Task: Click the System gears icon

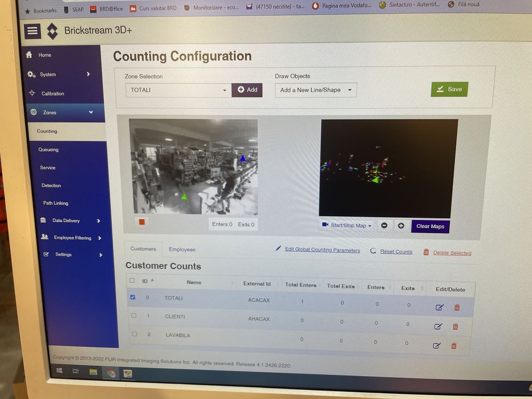Action: (31, 74)
